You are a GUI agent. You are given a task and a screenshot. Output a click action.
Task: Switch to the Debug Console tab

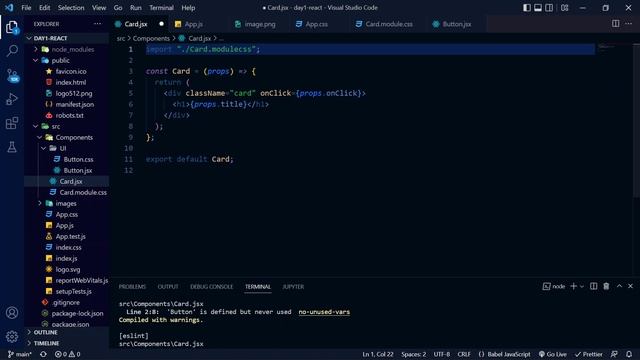pos(211,287)
